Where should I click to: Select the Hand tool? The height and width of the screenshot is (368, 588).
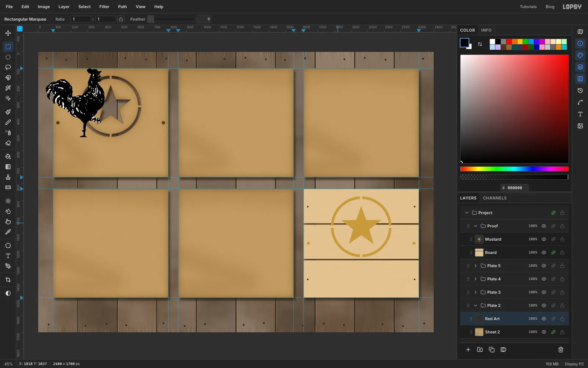coord(8,222)
